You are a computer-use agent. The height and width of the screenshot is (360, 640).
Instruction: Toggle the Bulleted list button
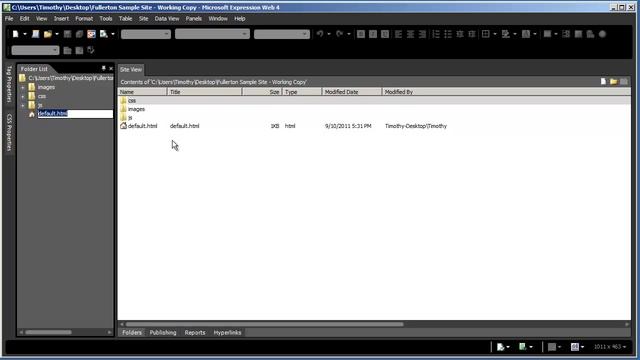[x=448, y=34]
